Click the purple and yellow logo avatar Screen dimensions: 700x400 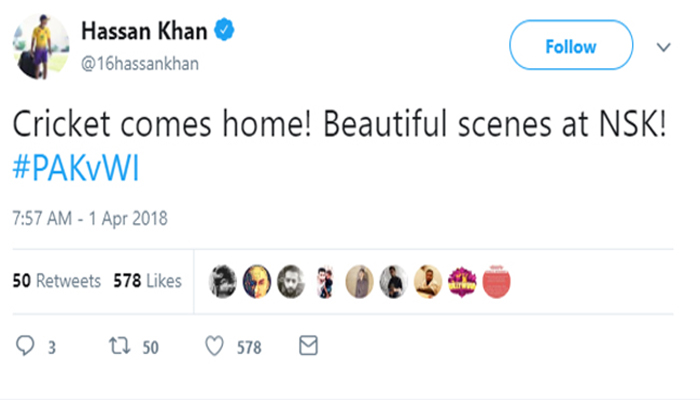pos(460,282)
